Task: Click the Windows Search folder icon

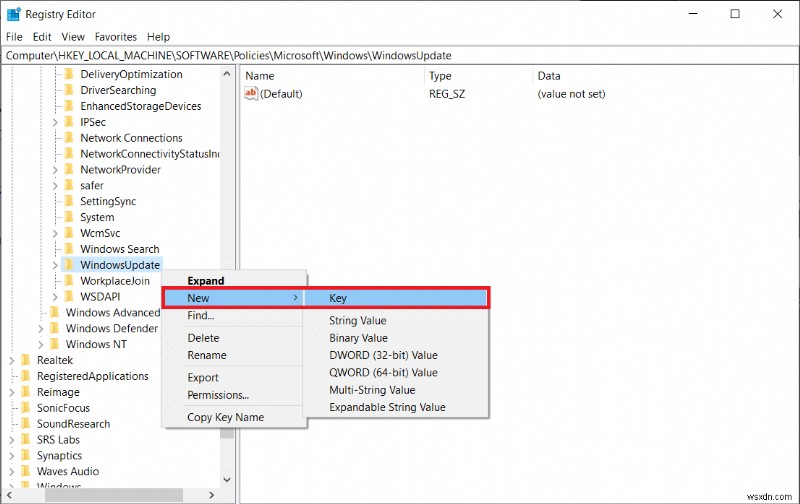Action: click(69, 248)
